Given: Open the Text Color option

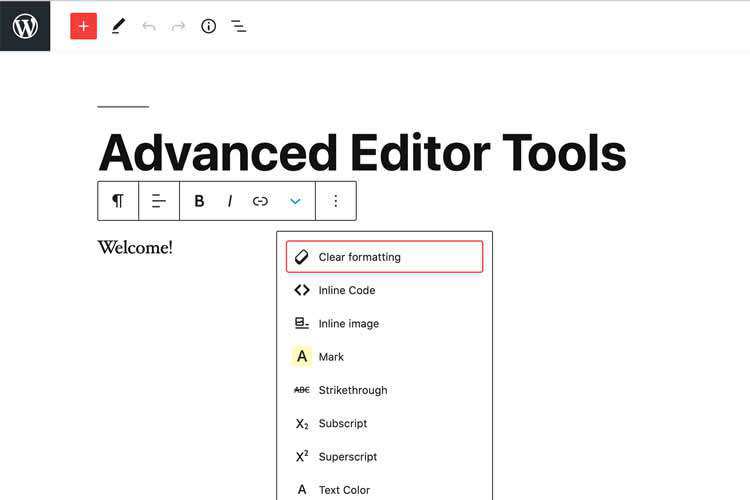Looking at the screenshot, I should [385, 489].
